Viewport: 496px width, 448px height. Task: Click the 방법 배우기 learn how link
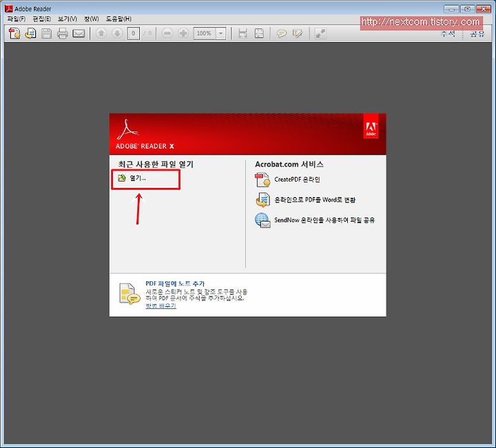pos(161,306)
